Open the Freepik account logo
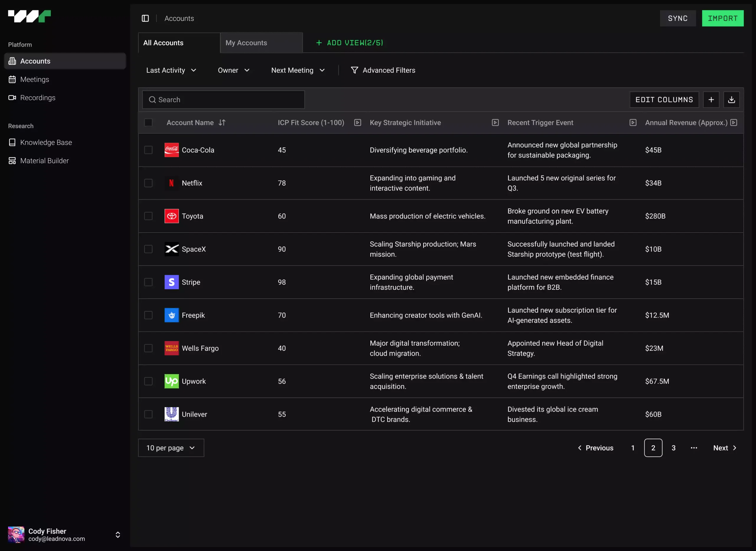This screenshot has height=551, width=756. click(172, 315)
